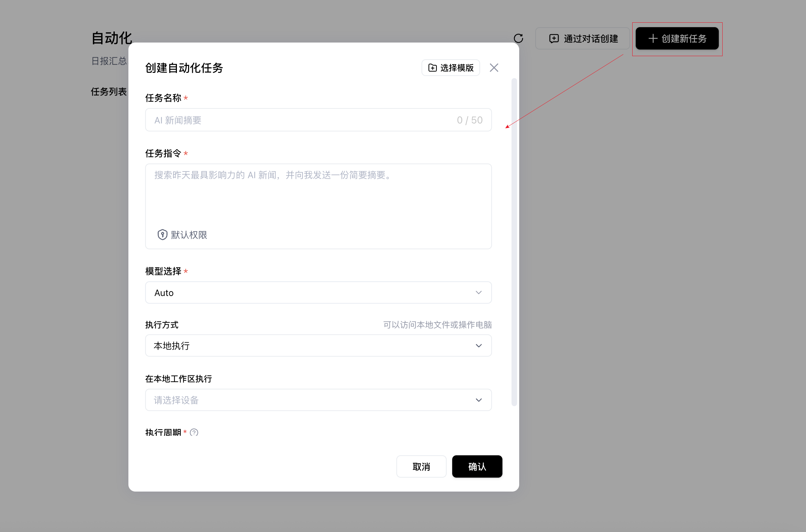The height and width of the screenshot is (532, 806).
Task: Click the 可以访问本地文件或操作电脑 hint text
Action: [x=438, y=325]
